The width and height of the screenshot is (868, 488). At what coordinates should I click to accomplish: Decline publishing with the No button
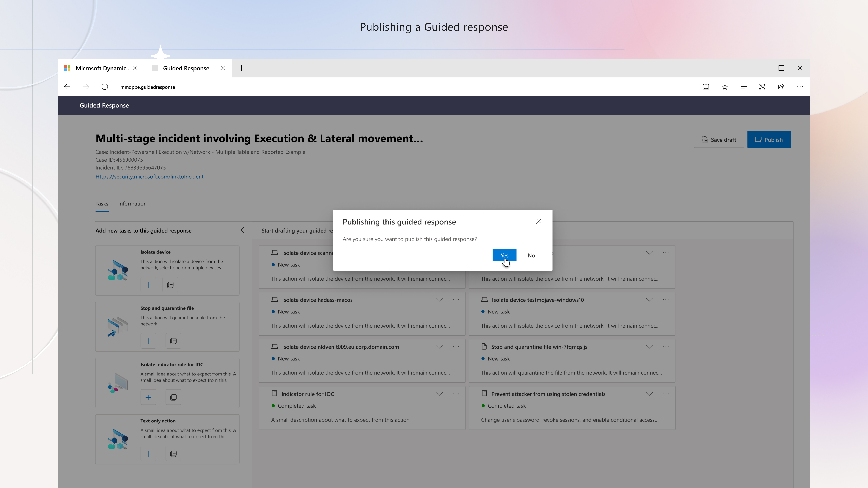(531, 255)
